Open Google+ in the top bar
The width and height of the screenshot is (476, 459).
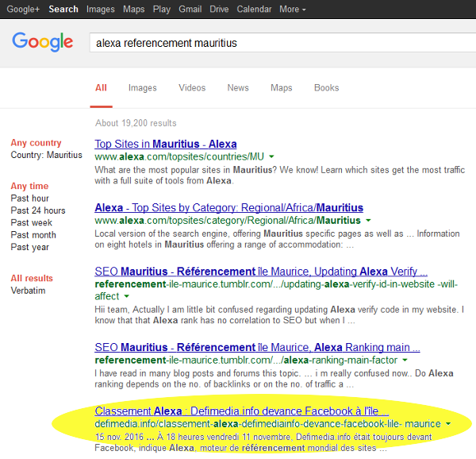(23, 9)
